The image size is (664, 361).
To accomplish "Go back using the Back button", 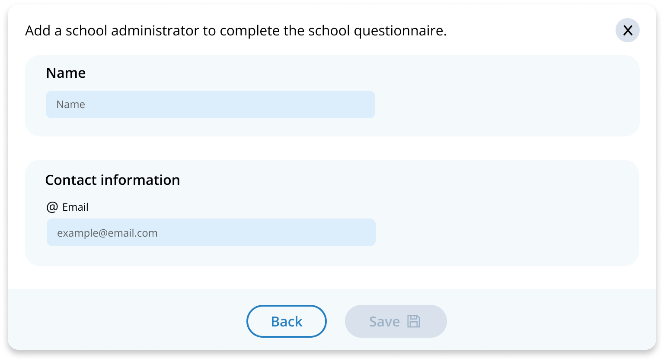I will pos(287,321).
